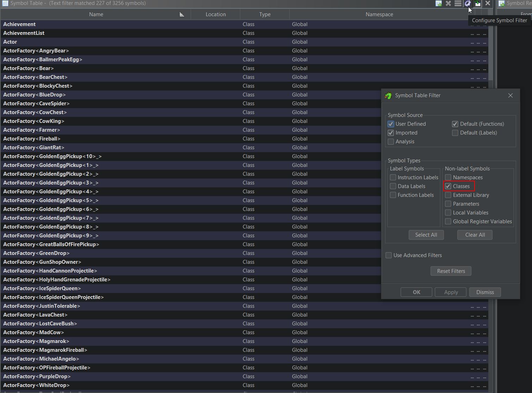Sort by the Location column header

[216, 14]
